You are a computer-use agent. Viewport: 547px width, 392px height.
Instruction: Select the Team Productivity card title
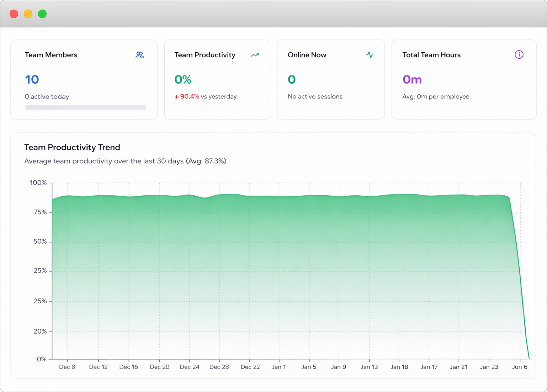205,55
